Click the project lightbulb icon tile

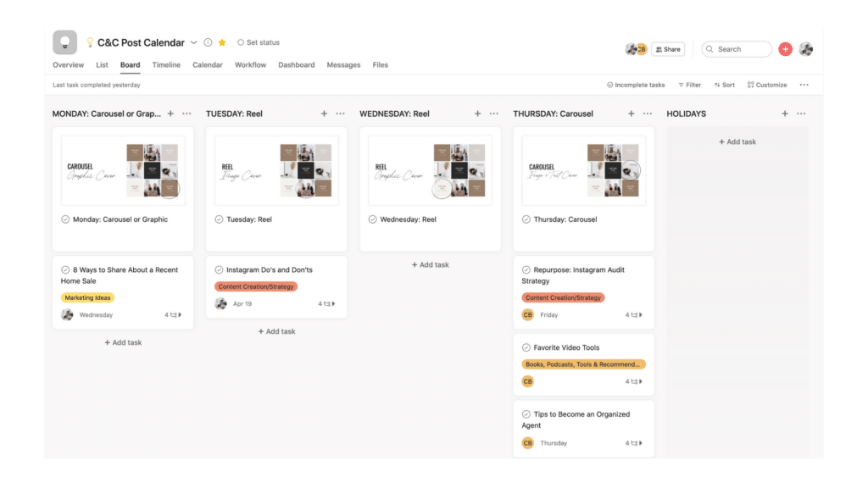64,42
